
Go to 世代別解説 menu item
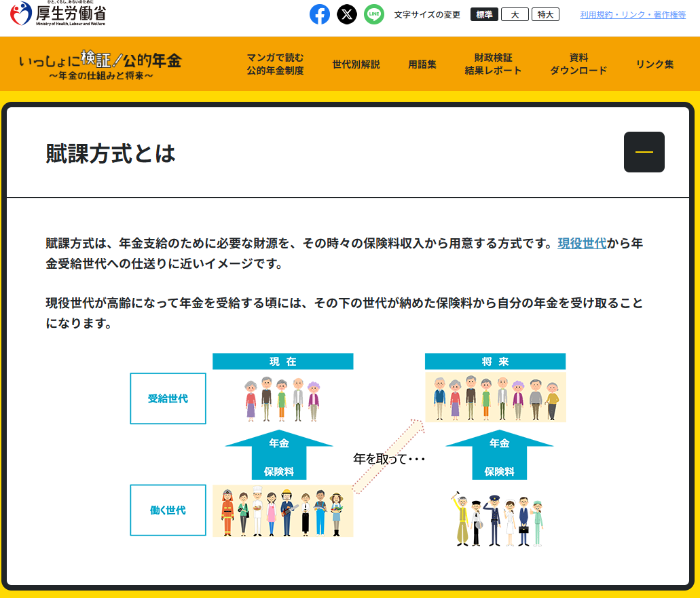(x=356, y=64)
